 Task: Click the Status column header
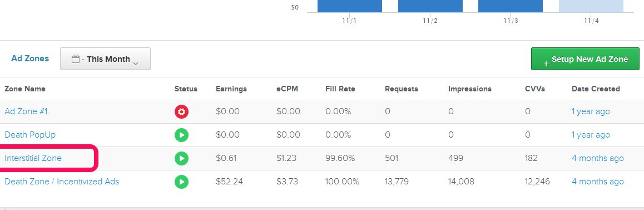pos(186,89)
